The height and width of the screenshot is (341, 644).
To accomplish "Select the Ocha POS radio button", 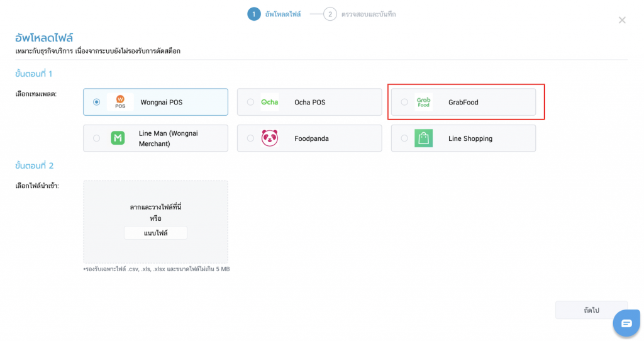I will pos(250,102).
